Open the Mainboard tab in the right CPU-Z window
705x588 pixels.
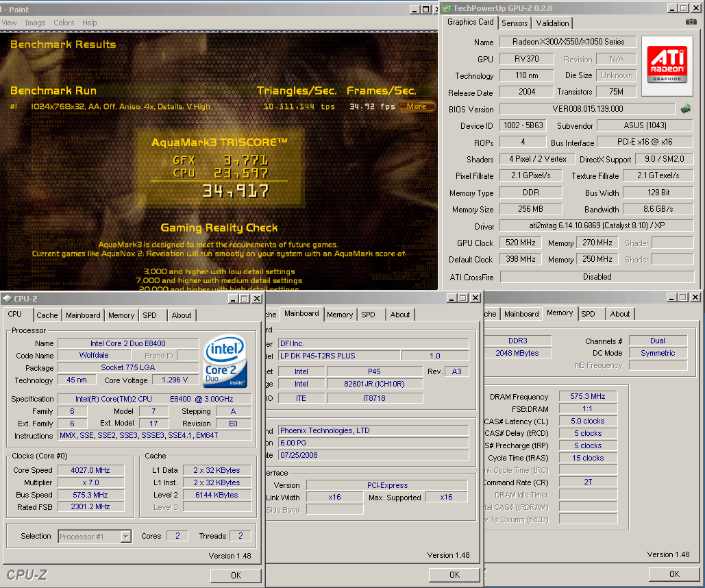pyautogui.click(x=521, y=314)
